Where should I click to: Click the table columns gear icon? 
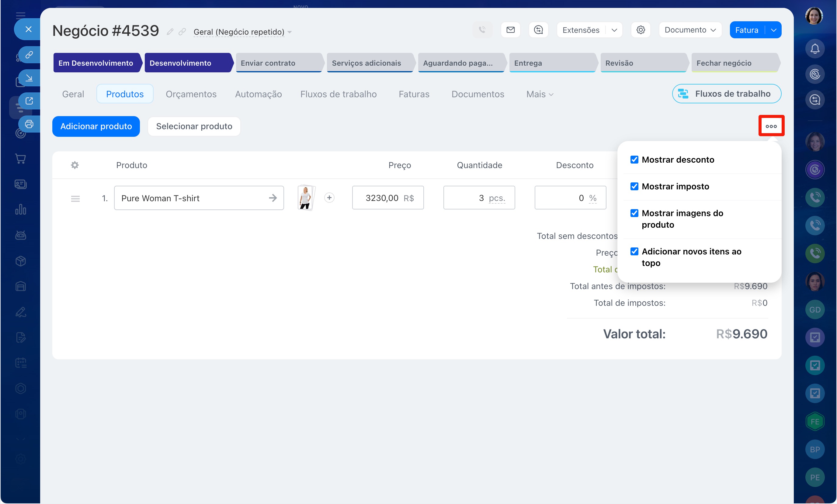(75, 165)
